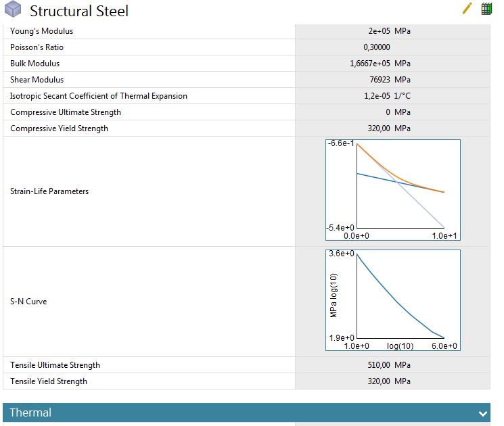Select the Thermal section header title
This screenshot has height=426, width=504.
coord(30,412)
